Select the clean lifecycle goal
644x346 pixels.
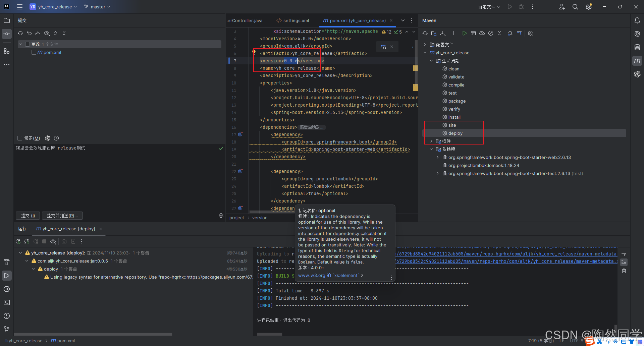[453, 69]
